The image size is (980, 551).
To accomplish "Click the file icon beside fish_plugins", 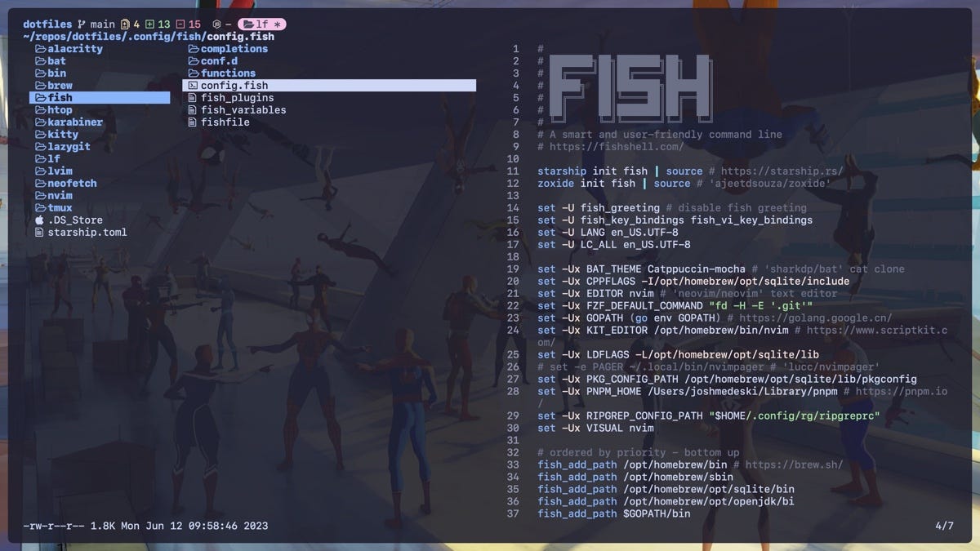I will point(193,98).
